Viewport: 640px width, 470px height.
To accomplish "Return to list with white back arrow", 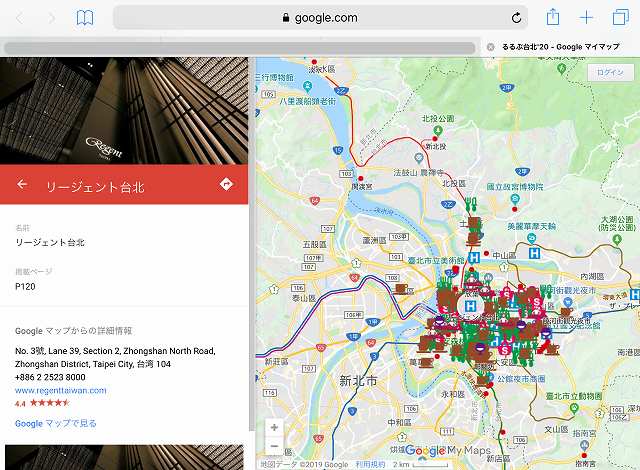I will (22, 184).
